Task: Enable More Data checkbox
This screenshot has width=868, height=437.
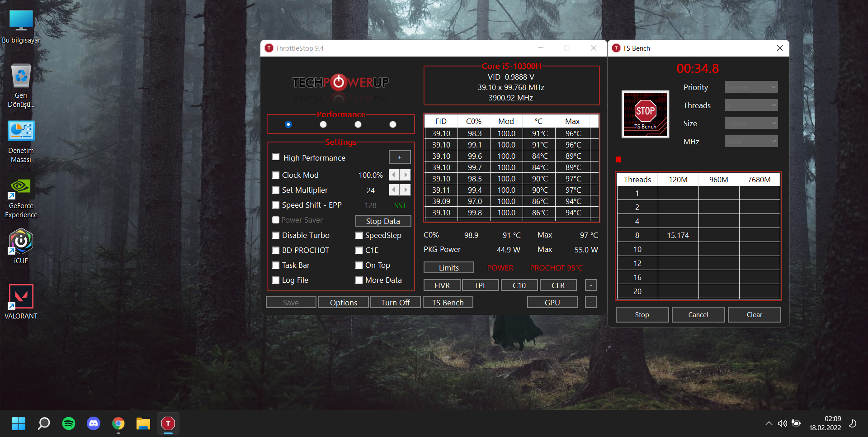Action: (x=359, y=280)
